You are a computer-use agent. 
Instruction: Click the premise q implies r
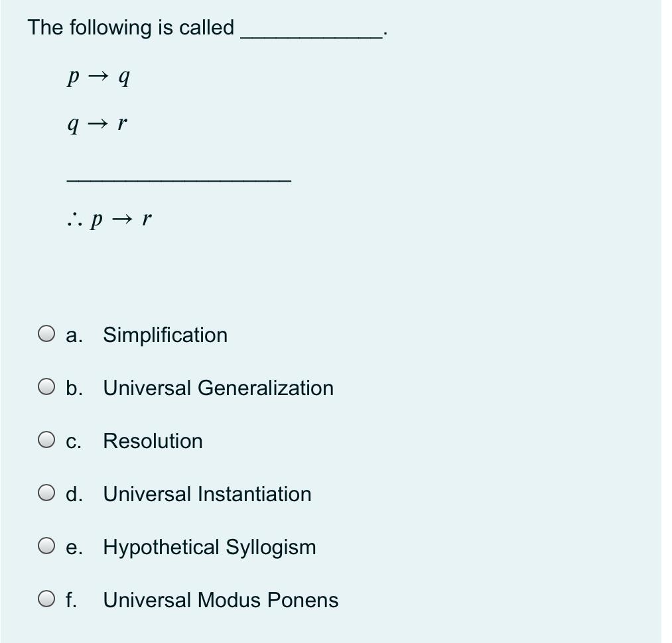pos(97,123)
